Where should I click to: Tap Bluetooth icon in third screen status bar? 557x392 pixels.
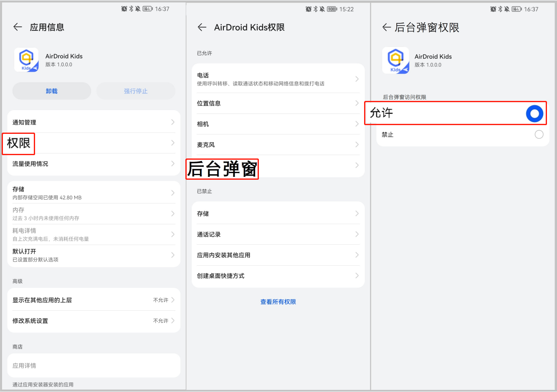click(x=500, y=9)
